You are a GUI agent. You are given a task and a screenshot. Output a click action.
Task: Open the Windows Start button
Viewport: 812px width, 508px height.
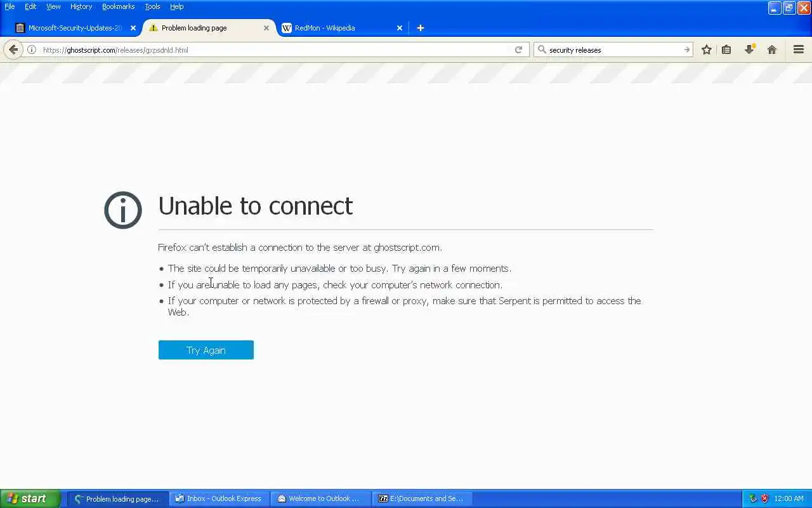(x=30, y=498)
